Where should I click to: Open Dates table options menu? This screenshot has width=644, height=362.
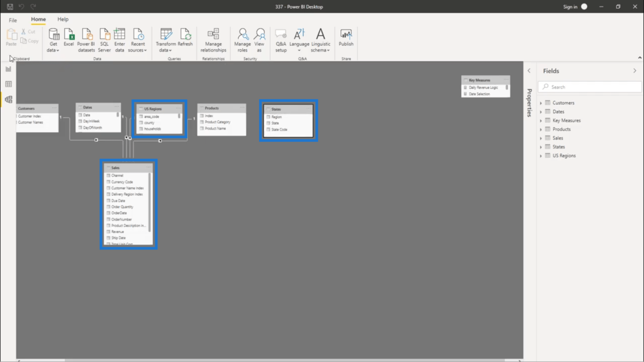(x=117, y=107)
